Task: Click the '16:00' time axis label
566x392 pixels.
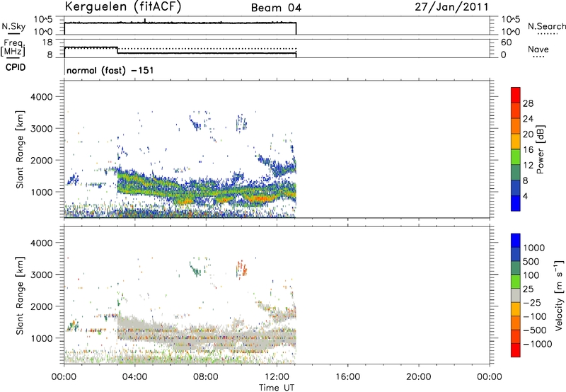Action: coord(347,377)
